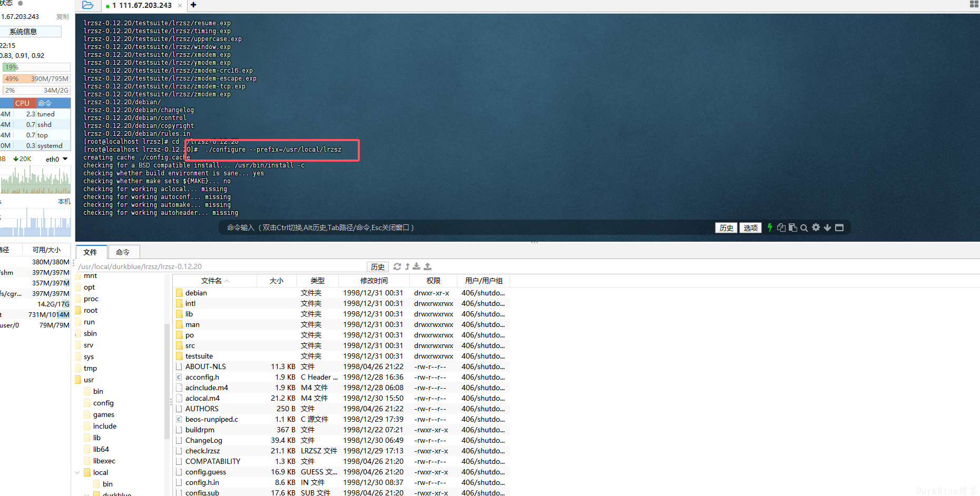Click the 2% swap usage bar
Image resolution: width=980 pixels, height=496 pixels.
click(36, 91)
